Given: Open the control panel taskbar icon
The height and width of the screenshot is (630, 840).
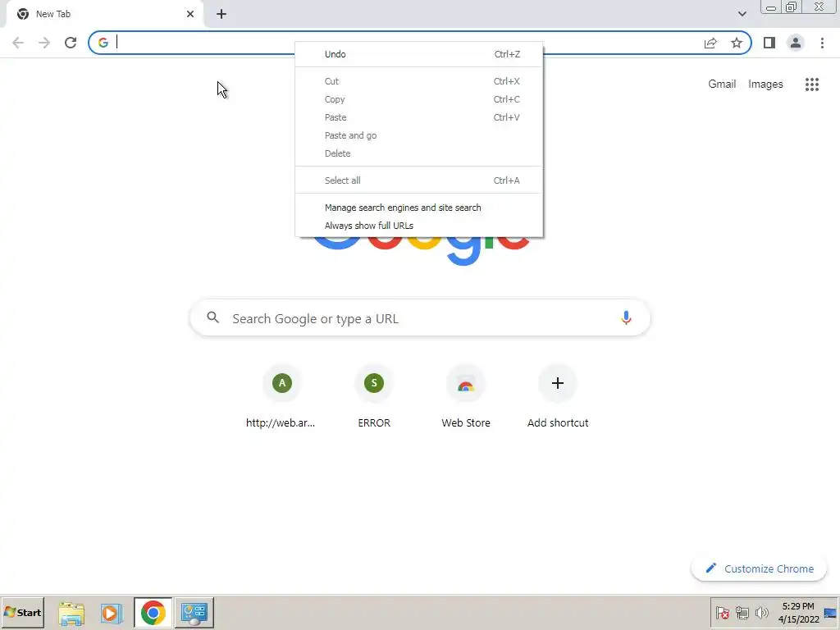Looking at the screenshot, I should pos(194,613).
